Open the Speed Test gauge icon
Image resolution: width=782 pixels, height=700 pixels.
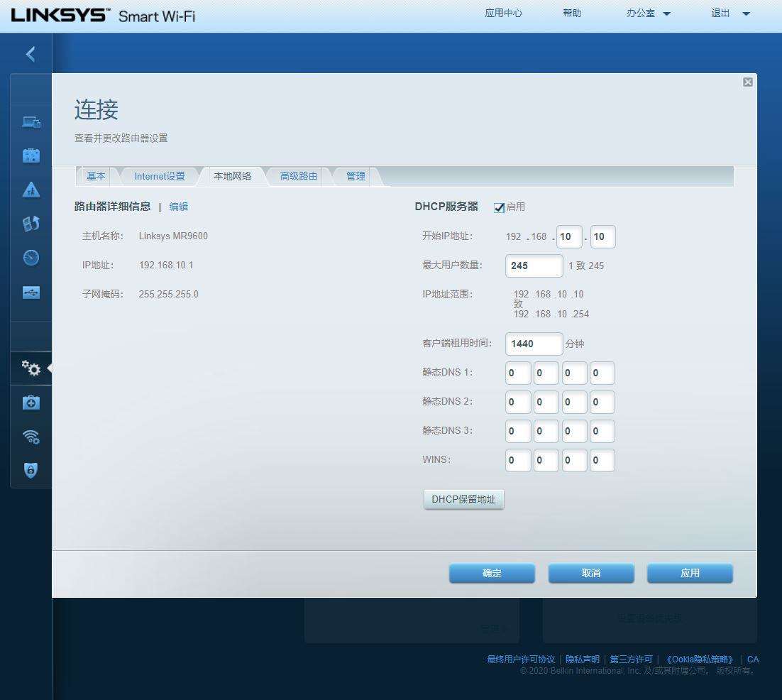coord(31,258)
